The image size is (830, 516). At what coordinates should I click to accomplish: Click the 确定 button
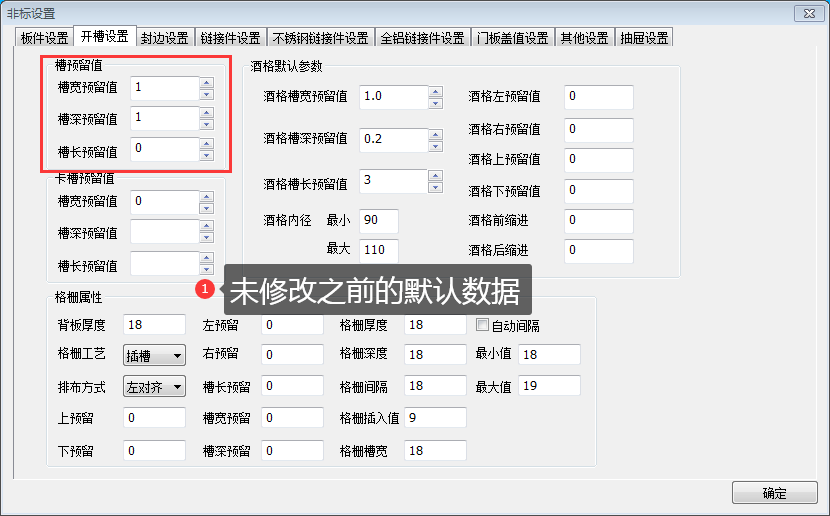pos(775,493)
